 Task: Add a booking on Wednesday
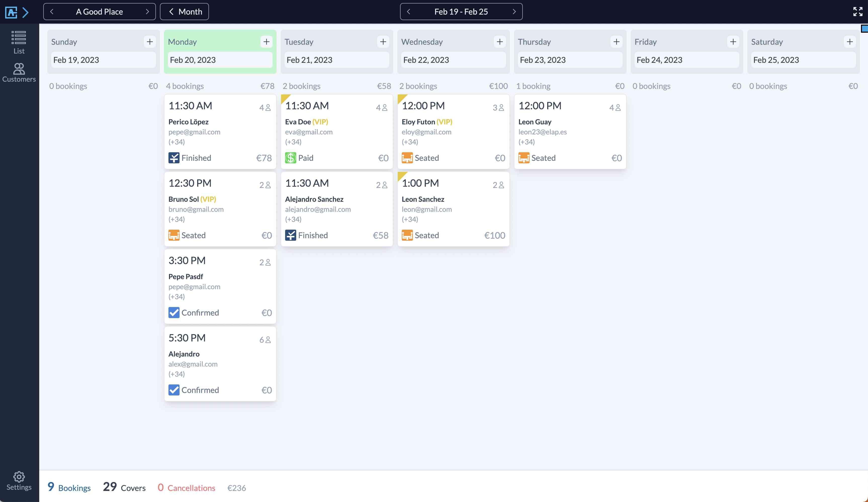500,42
